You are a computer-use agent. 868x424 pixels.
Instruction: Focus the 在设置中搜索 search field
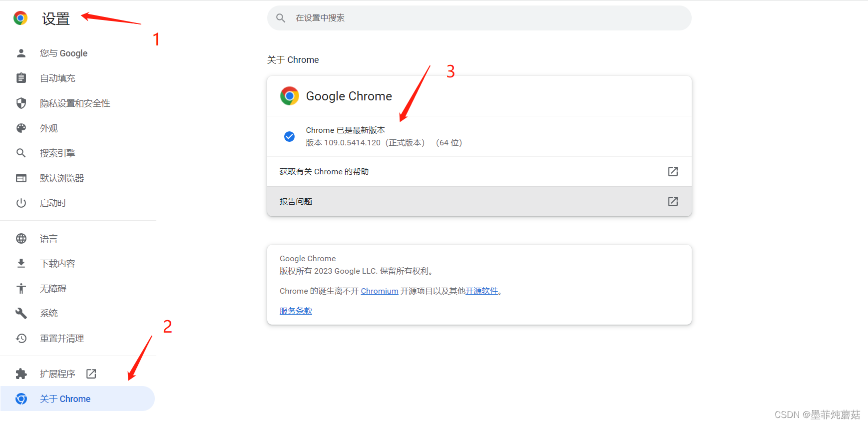pos(479,18)
